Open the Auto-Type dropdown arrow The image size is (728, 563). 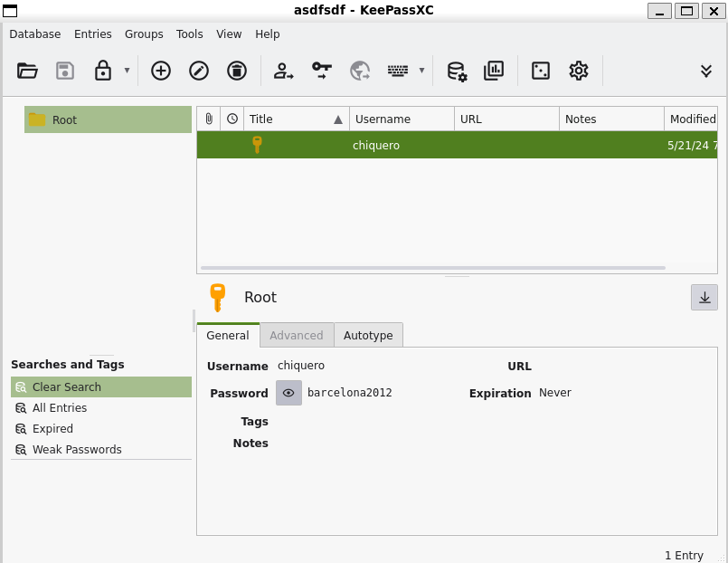(x=421, y=71)
